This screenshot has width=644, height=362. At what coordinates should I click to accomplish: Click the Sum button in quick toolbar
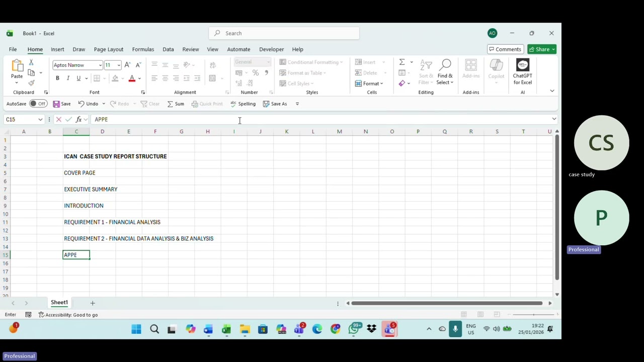pyautogui.click(x=176, y=104)
